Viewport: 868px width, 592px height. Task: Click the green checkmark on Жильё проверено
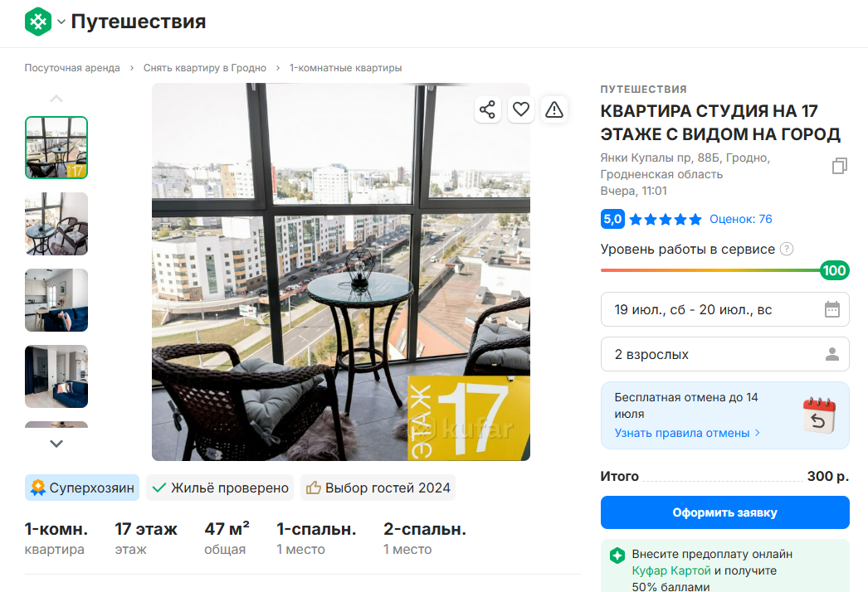[161, 488]
